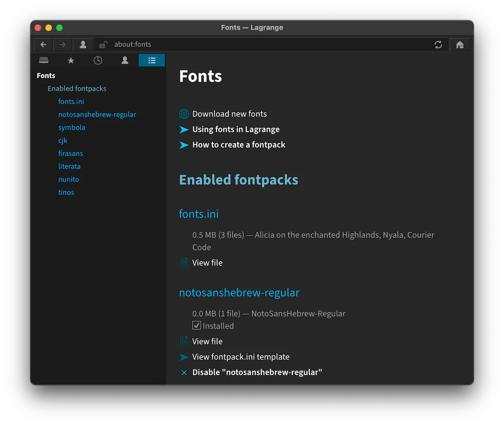Select Enabled fontpacks in the outline
Image resolution: width=504 pixels, height=425 pixels.
pos(77,88)
